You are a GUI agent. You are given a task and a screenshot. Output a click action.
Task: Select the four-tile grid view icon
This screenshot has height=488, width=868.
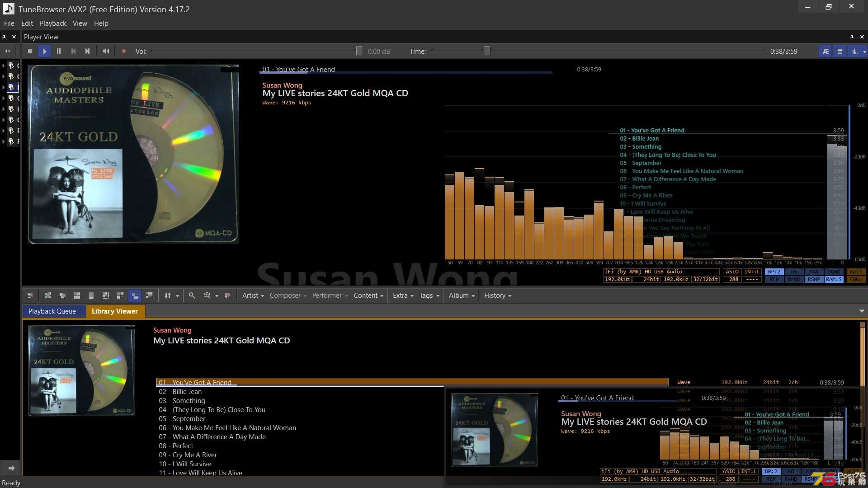(x=77, y=296)
